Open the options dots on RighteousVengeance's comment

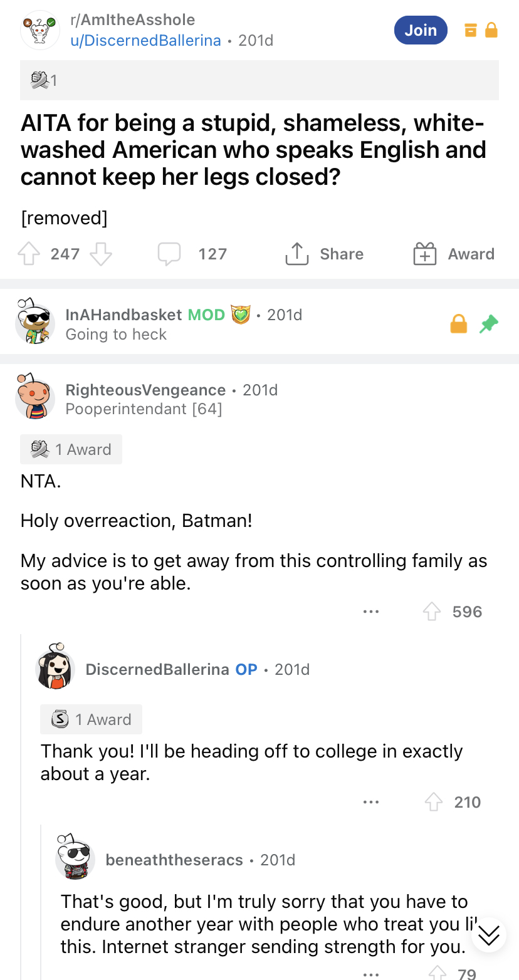click(x=370, y=612)
